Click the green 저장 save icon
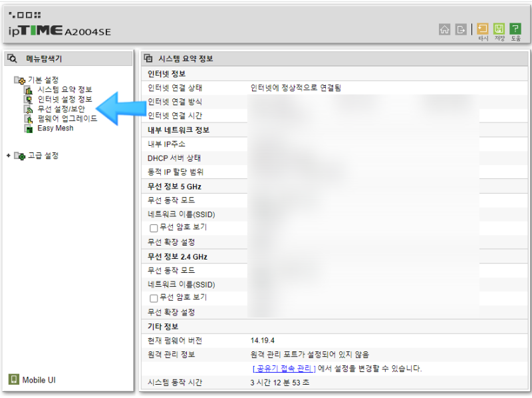The height and width of the screenshot is (398, 532). [499, 29]
